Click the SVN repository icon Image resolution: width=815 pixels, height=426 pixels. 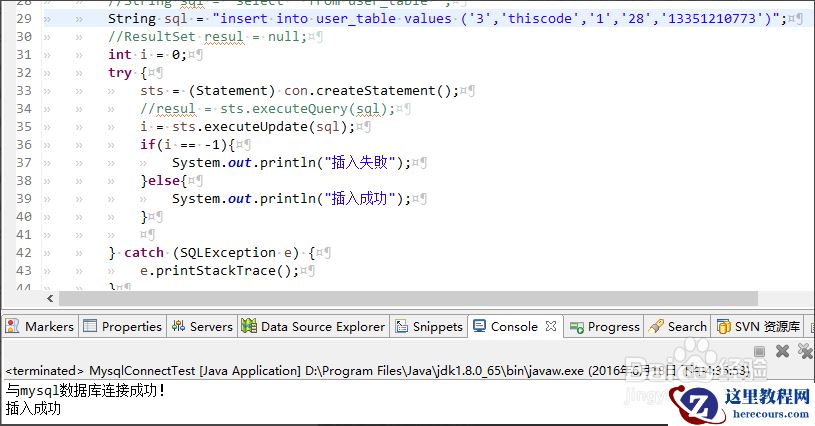(724, 326)
